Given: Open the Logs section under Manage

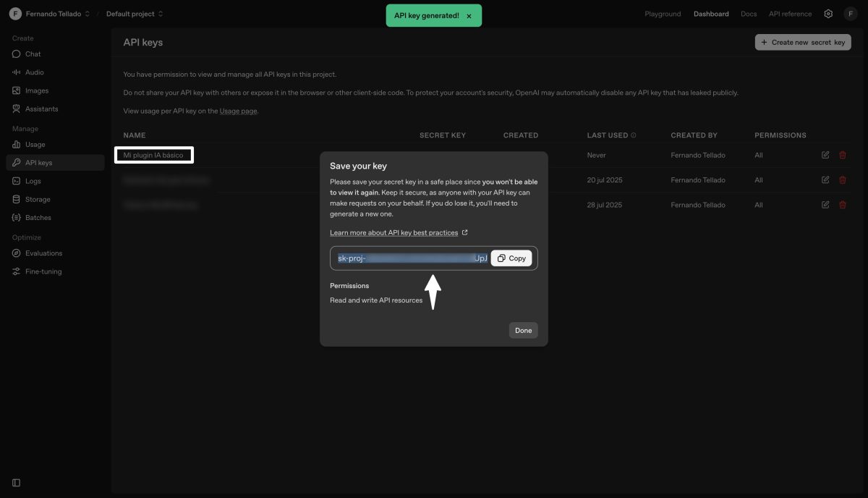Looking at the screenshot, I should (32, 180).
